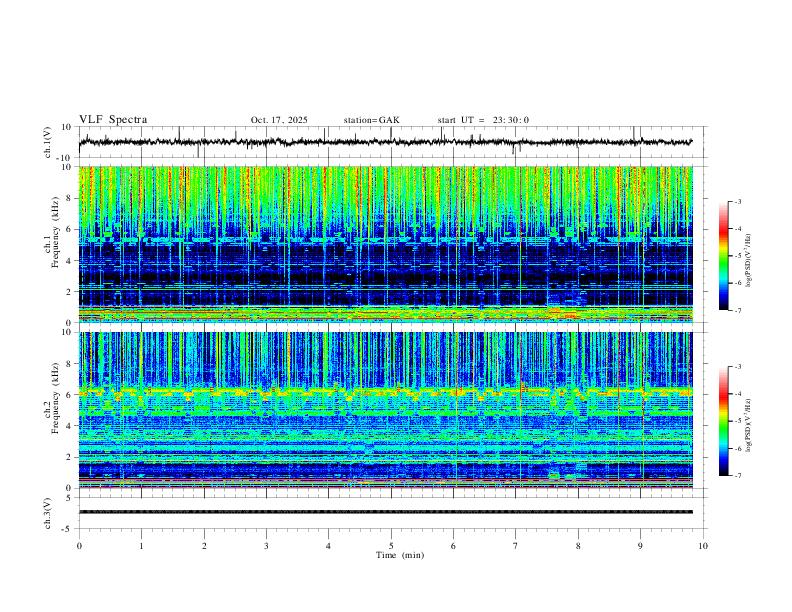The image size is (792, 612).
Task: Click the "2" kHz tick on ch.2 spectrogram
Action: coord(70,457)
